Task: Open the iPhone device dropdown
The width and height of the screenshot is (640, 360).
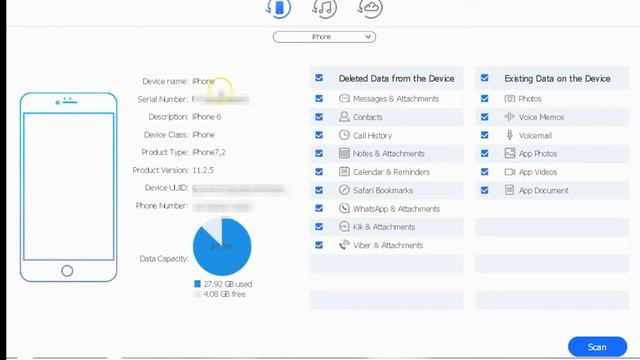Action: tap(324, 37)
